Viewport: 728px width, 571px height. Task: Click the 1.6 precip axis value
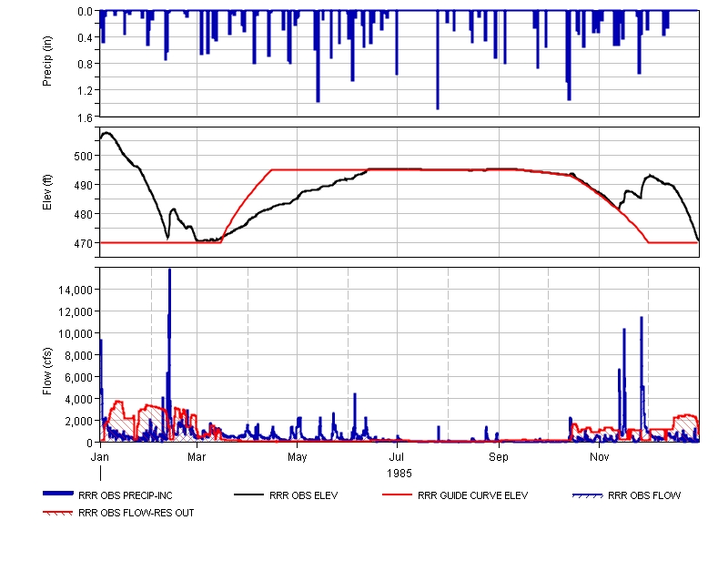pyautogui.click(x=85, y=117)
